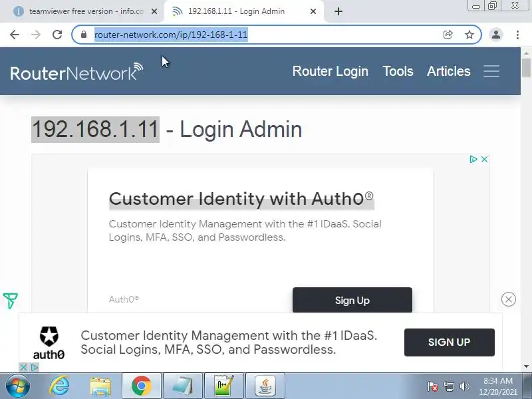This screenshot has height=399, width=532.
Task: Dismiss bottom banner with circled X
Action: [x=508, y=299]
